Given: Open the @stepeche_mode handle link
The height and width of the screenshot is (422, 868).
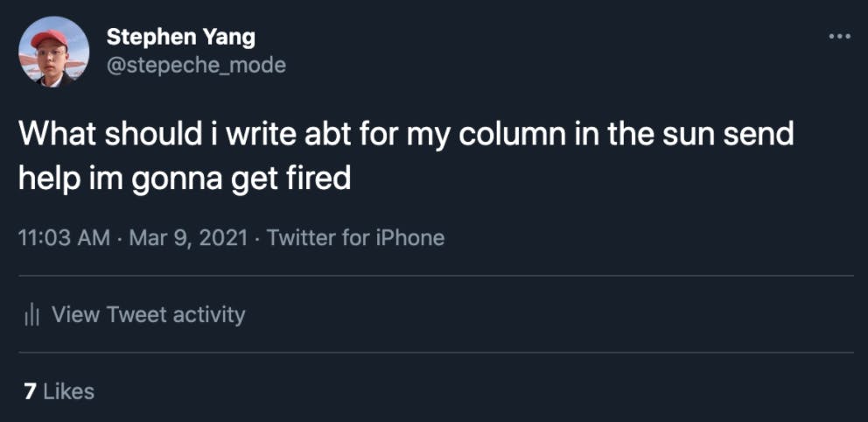Looking at the screenshot, I should (195, 66).
